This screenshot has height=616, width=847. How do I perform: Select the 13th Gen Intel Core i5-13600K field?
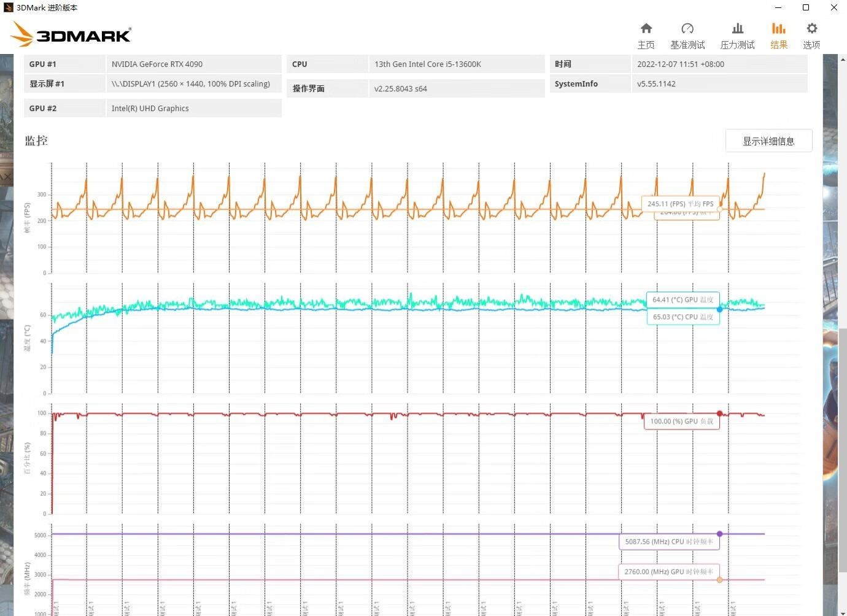[x=456, y=64]
